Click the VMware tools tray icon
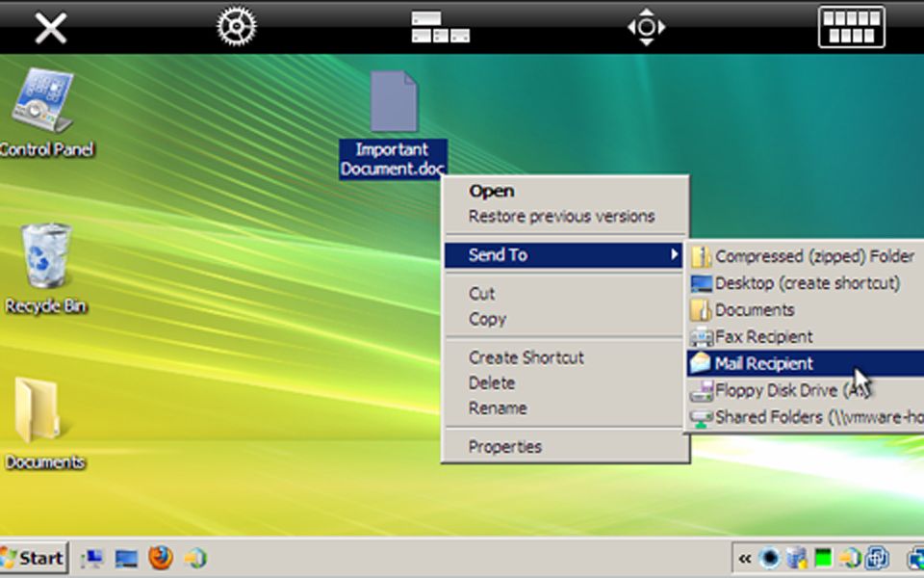Screen dimensions: 924x578 pyautogui.click(x=878, y=558)
